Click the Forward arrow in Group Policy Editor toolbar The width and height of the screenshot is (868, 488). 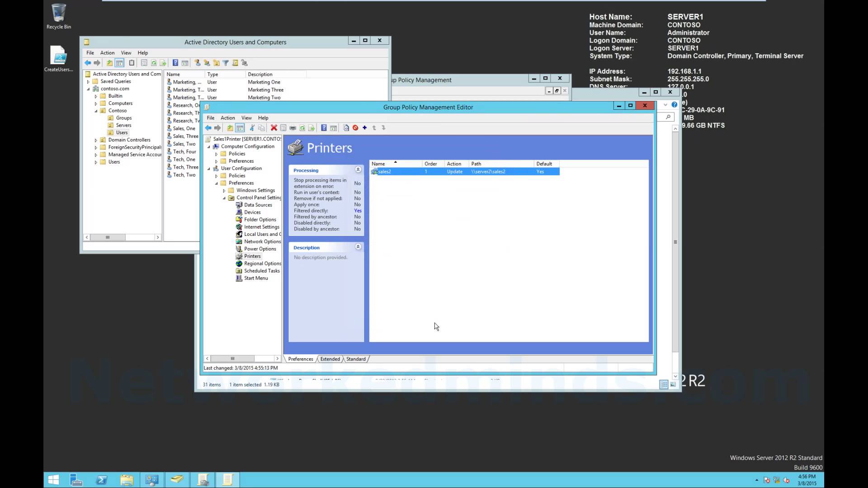[x=217, y=128]
